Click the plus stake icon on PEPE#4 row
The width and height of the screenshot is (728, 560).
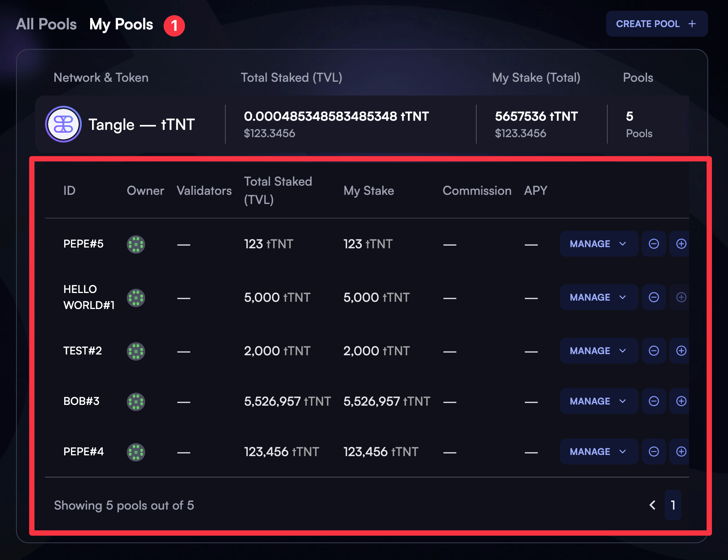tap(681, 452)
